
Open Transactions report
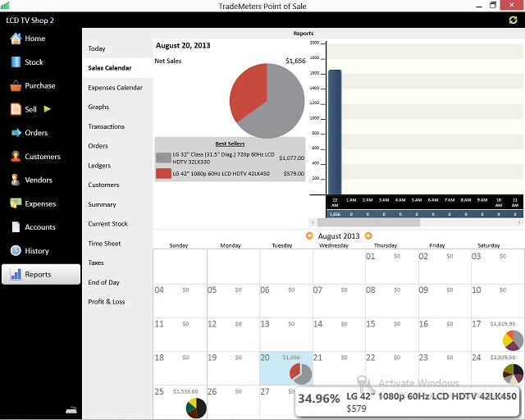(117, 126)
